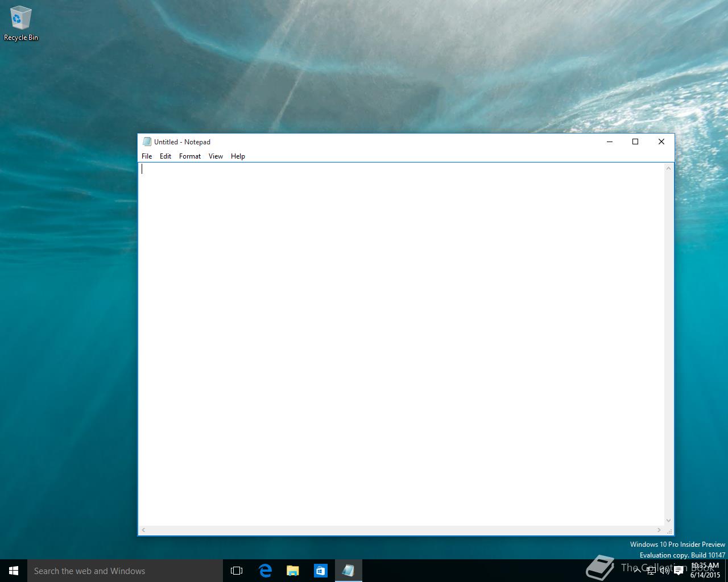Open the File menu in Notepad
Screen dimensions: 728x582
(147, 156)
